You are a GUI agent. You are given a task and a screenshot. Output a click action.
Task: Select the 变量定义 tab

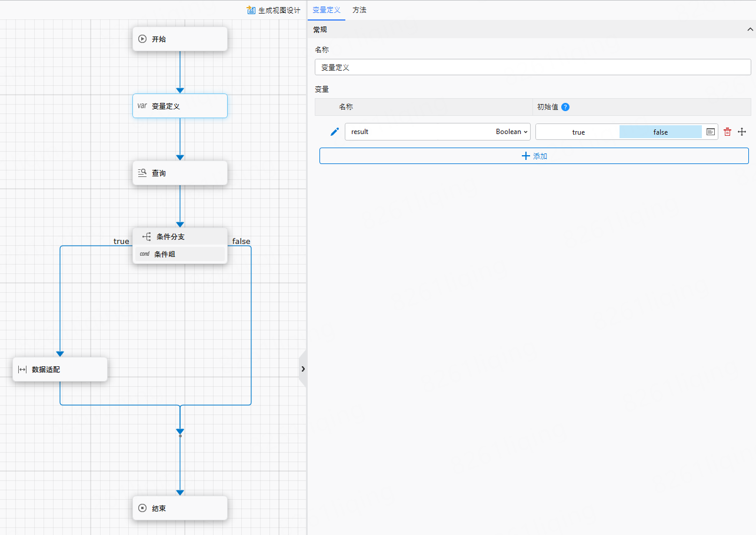327,10
